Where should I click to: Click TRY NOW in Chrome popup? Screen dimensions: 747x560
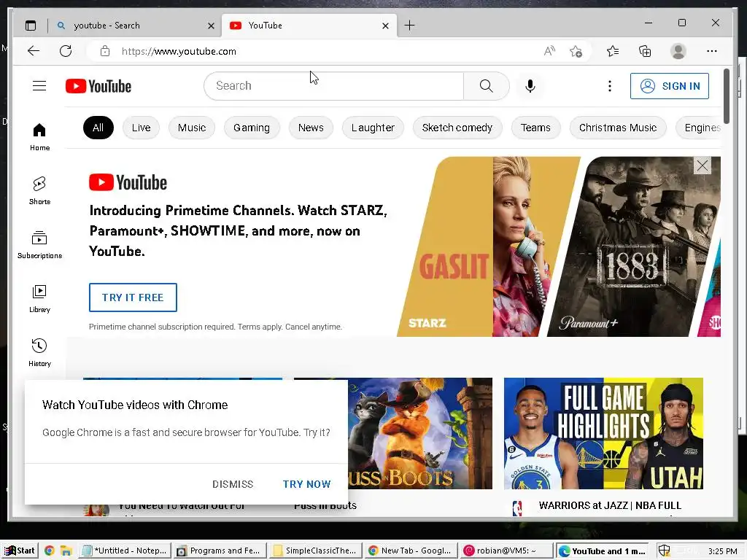point(307,484)
